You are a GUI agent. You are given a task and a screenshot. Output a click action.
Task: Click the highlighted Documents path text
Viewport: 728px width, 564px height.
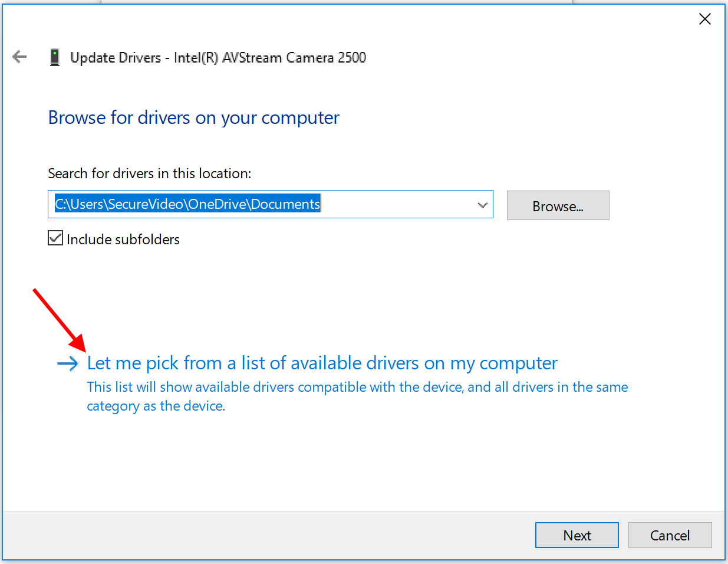187,204
